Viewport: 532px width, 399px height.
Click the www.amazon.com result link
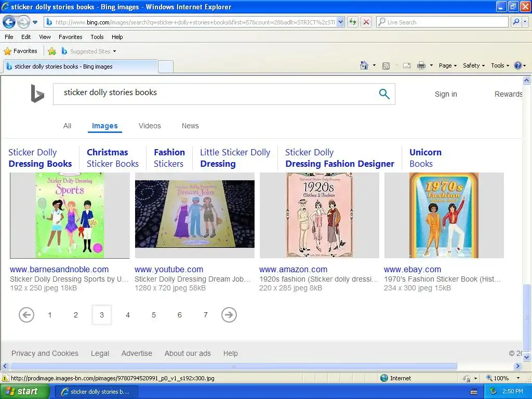click(x=294, y=270)
